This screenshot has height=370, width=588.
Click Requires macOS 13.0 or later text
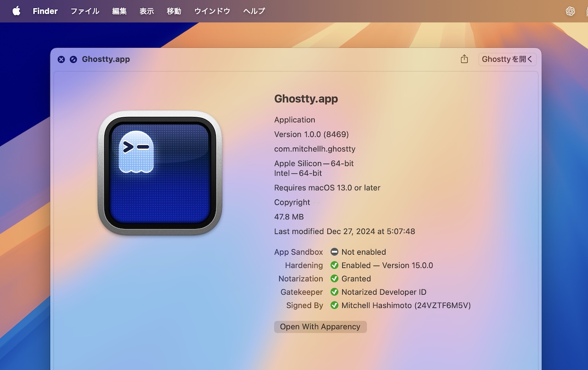(327, 188)
